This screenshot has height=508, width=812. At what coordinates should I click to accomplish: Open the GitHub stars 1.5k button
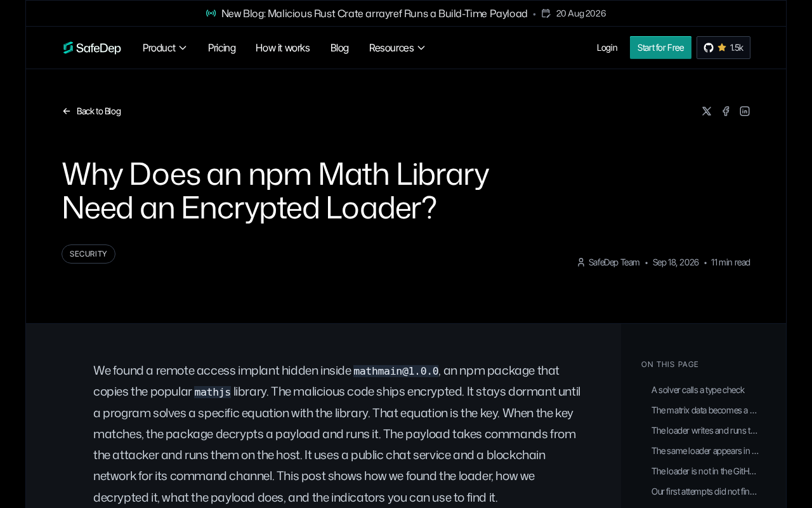pyautogui.click(x=723, y=48)
